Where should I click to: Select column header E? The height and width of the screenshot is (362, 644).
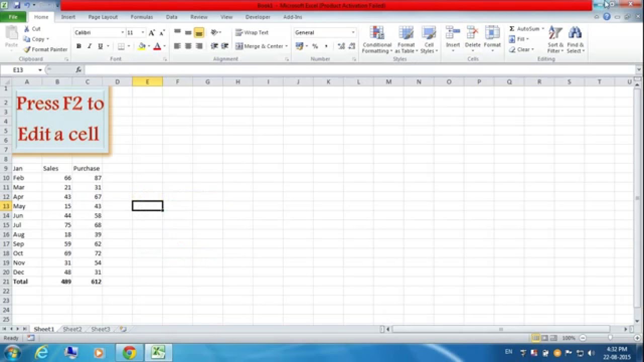pyautogui.click(x=147, y=82)
